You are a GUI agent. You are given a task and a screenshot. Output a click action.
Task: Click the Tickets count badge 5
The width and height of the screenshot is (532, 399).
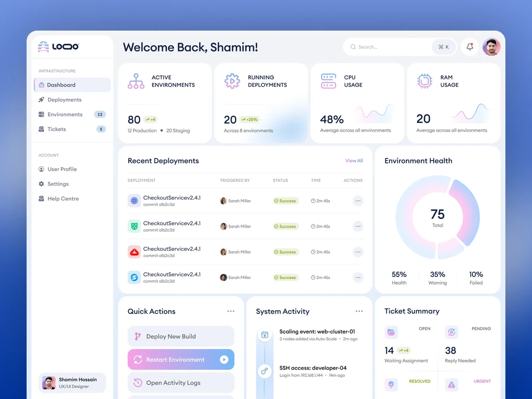pos(101,129)
